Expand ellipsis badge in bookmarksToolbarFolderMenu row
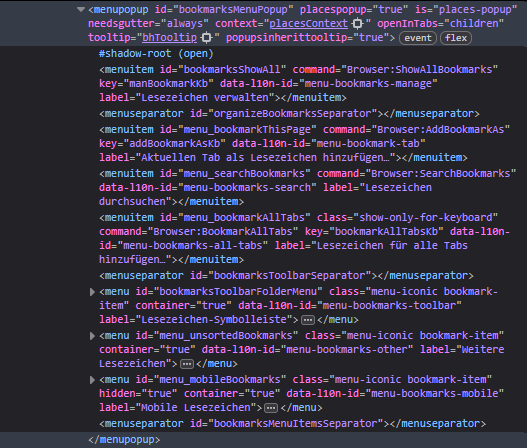 point(308,320)
